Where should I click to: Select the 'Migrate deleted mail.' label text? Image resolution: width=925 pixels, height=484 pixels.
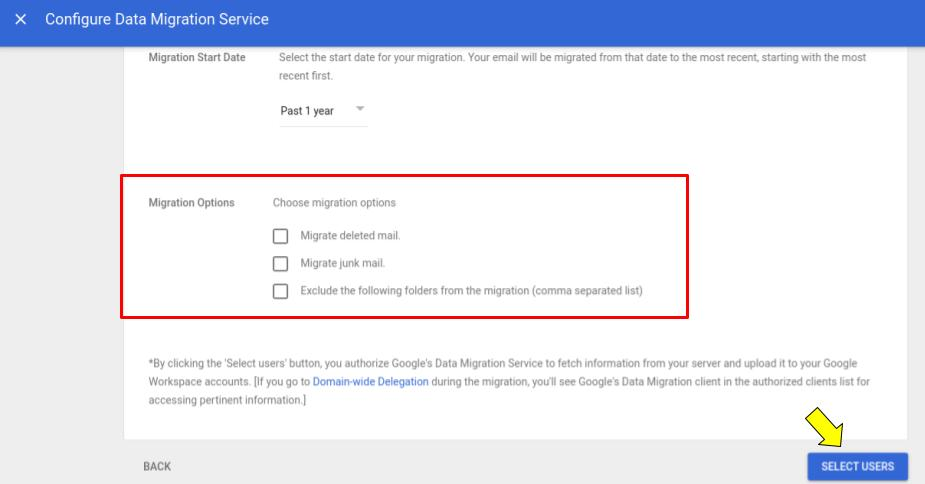point(350,236)
